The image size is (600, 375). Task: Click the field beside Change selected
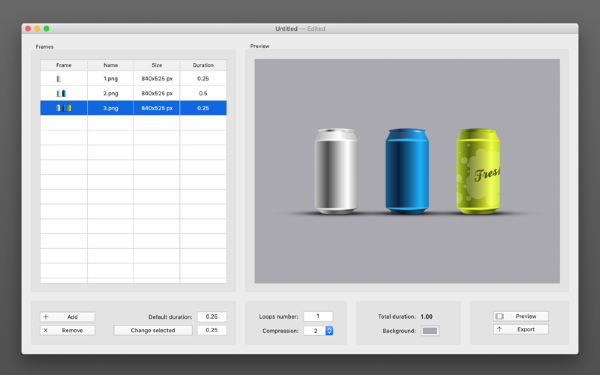coord(212,330)
